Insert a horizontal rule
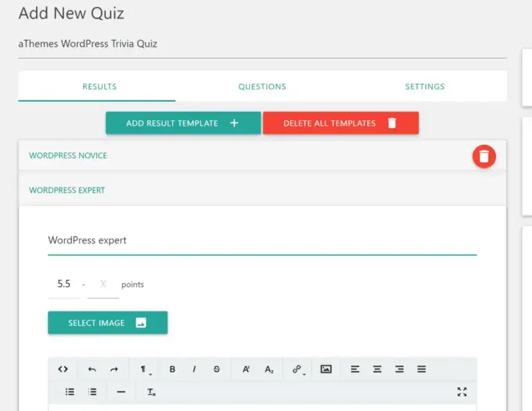The height and width of the screenshot is (411, 532). (x=121, y=392)
